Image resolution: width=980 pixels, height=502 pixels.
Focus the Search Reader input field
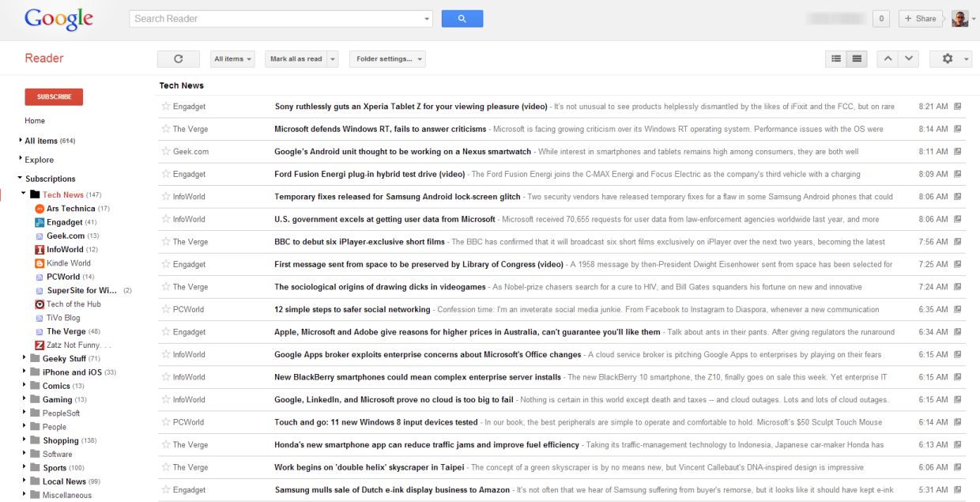pos(276,18)
